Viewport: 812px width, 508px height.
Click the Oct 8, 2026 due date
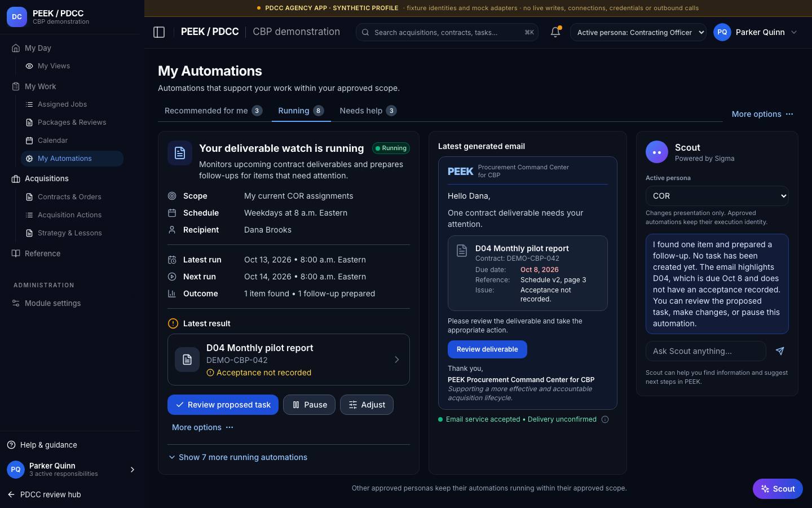(540, 270)
